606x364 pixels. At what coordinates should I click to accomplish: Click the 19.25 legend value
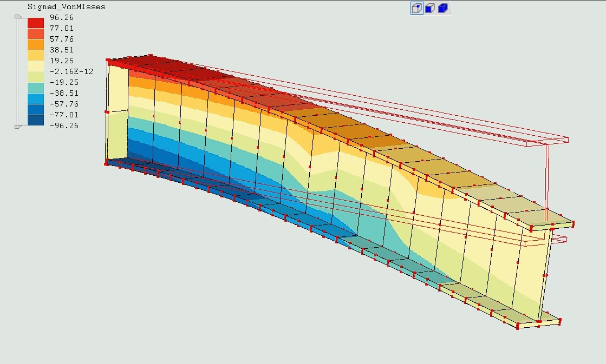click(61, 61)
